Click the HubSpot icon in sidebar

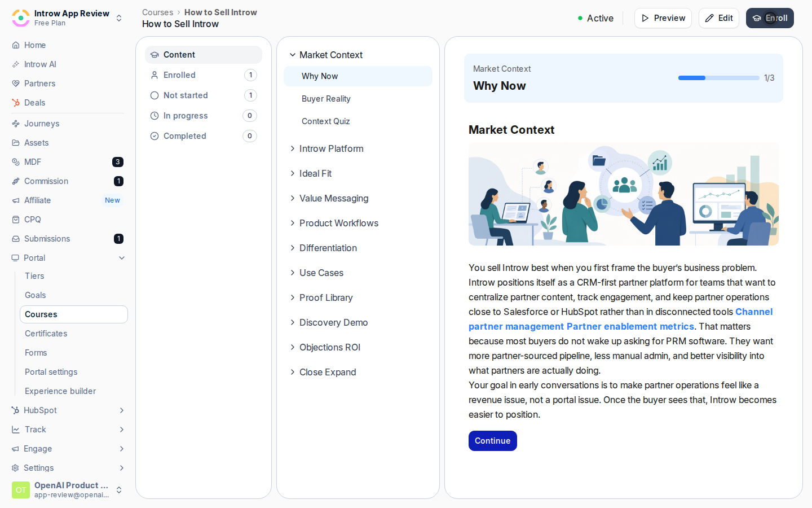(x=15, y=410)
